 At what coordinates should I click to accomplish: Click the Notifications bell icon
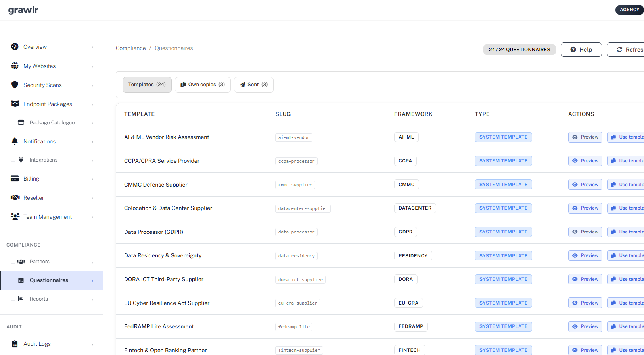pos(15,141)
